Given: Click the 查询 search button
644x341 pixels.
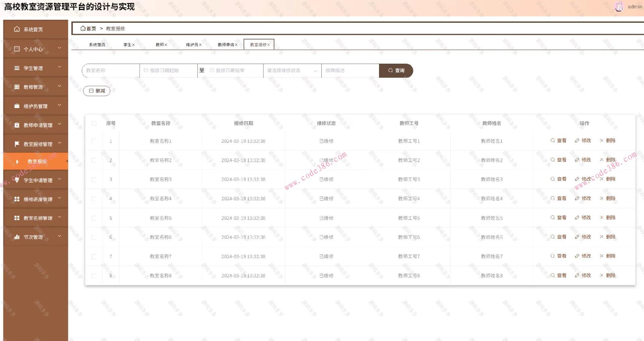Looking at the screenshot, I should pos(396,71).
